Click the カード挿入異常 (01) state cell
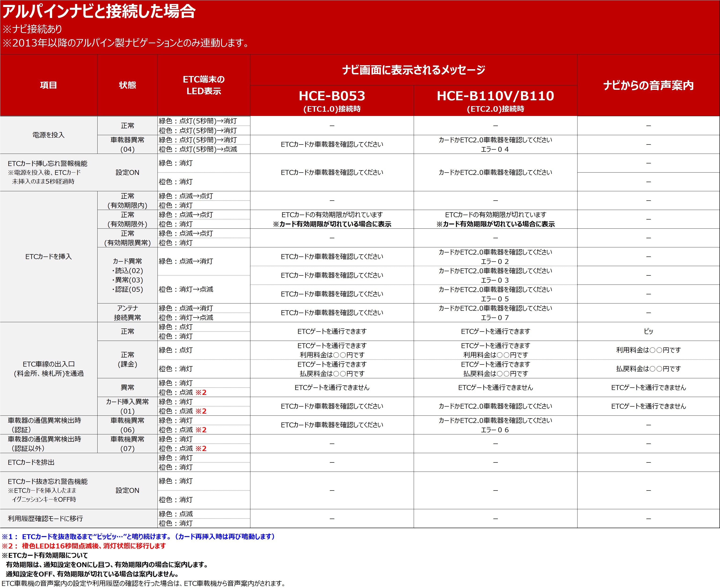 128,406
